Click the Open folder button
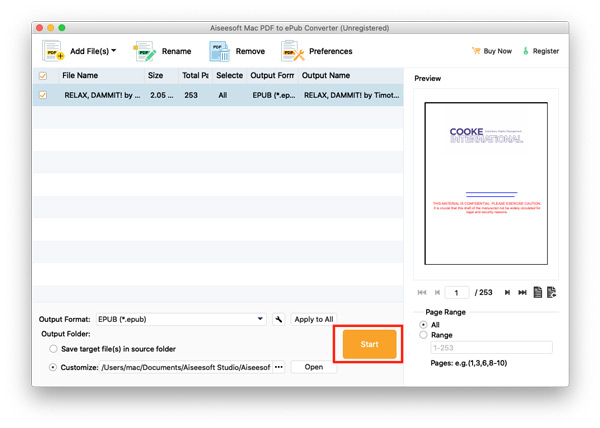The width and height of the screenshot is (600, 428). [x=314, y=367]
